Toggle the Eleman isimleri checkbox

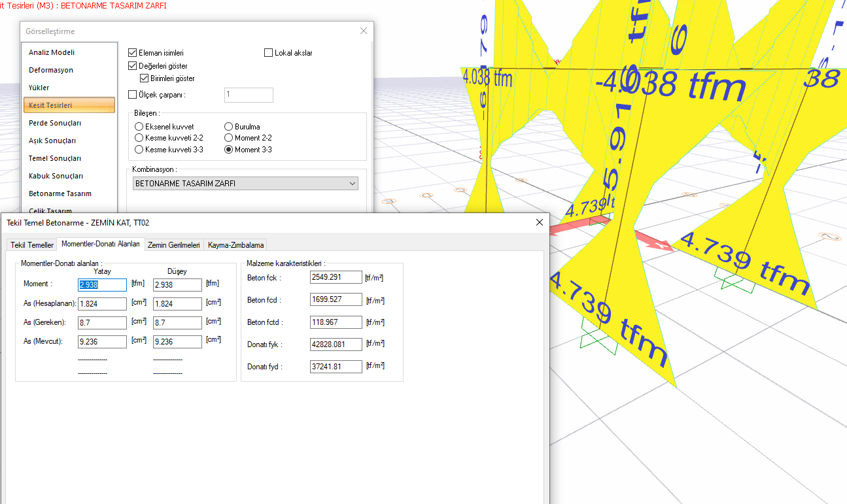pos(133,53)
